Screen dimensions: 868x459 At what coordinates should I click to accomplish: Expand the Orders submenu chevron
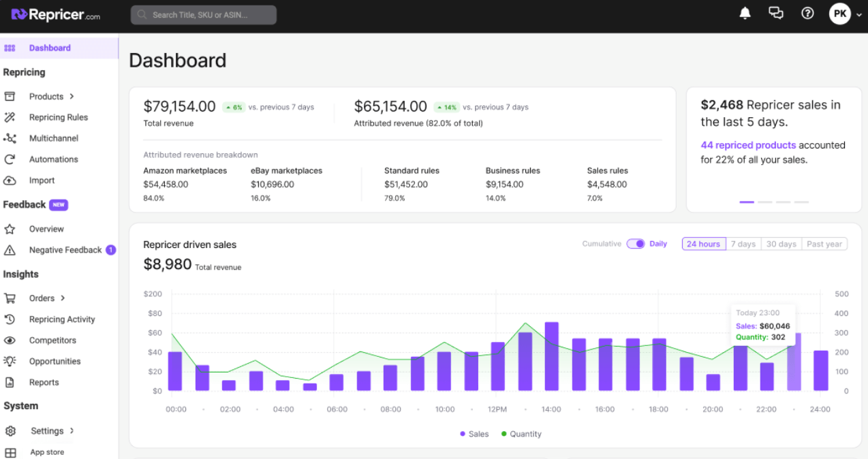pyautogui.click(x=63, y=298)
